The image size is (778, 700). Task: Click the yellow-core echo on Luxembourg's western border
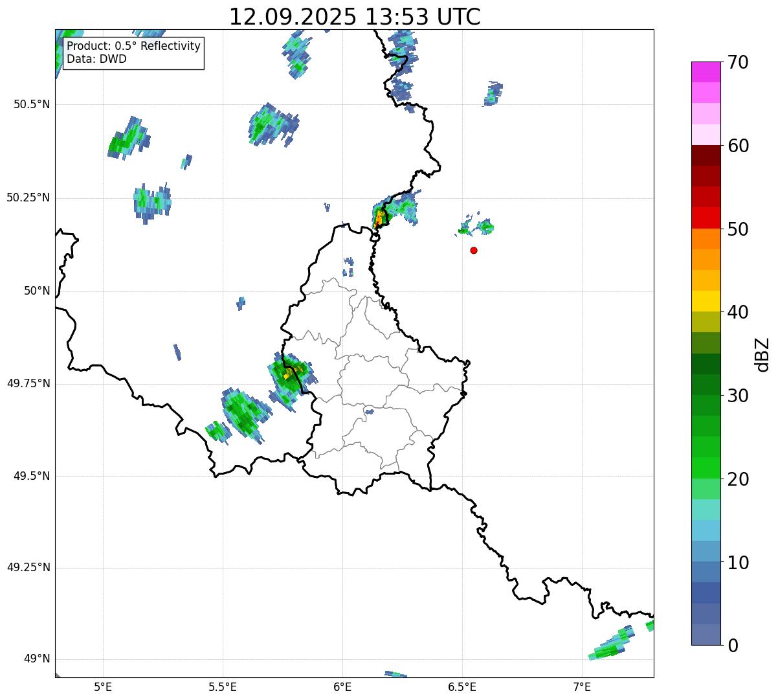288,374
